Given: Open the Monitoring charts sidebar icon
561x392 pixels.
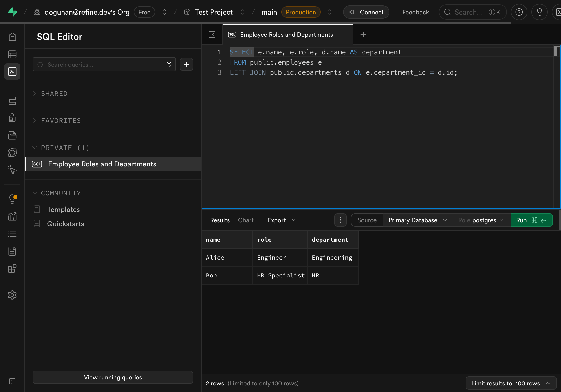Looking at the screenshot, I should coord(12,217).
